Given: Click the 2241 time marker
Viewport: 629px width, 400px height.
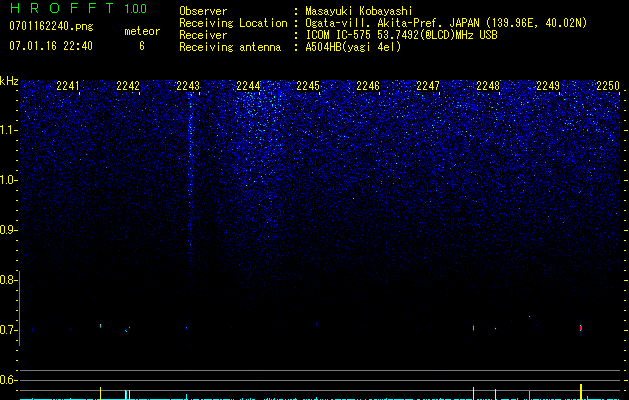Looking at the screenshot, I should (x=68, y=86).
